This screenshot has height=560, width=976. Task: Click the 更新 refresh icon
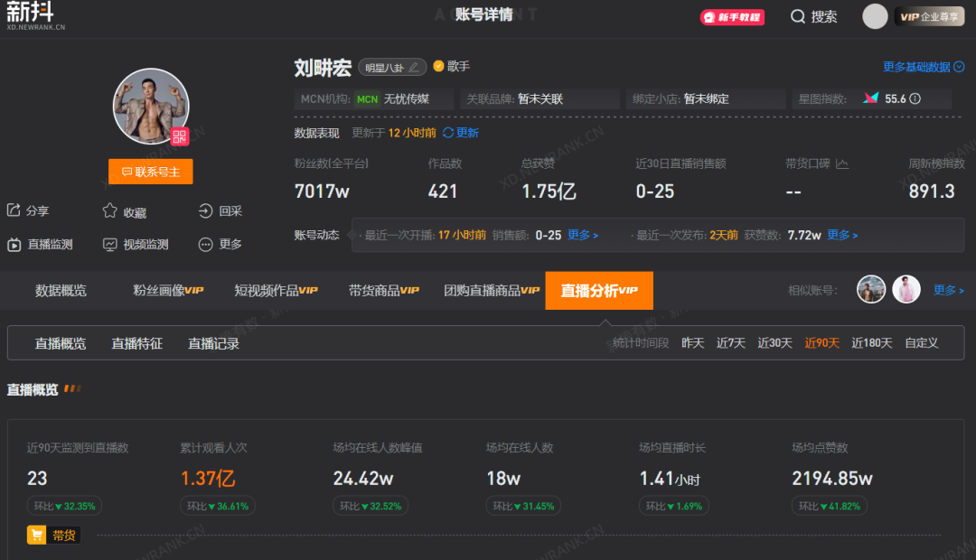click(x=448, y=133)
